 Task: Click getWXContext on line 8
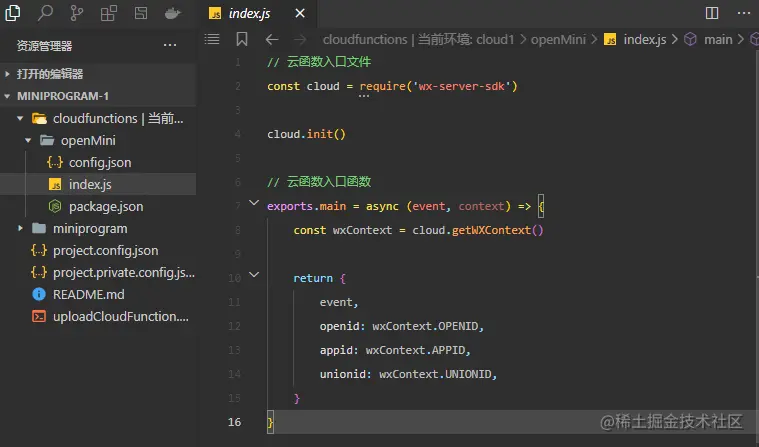point(491,230)
